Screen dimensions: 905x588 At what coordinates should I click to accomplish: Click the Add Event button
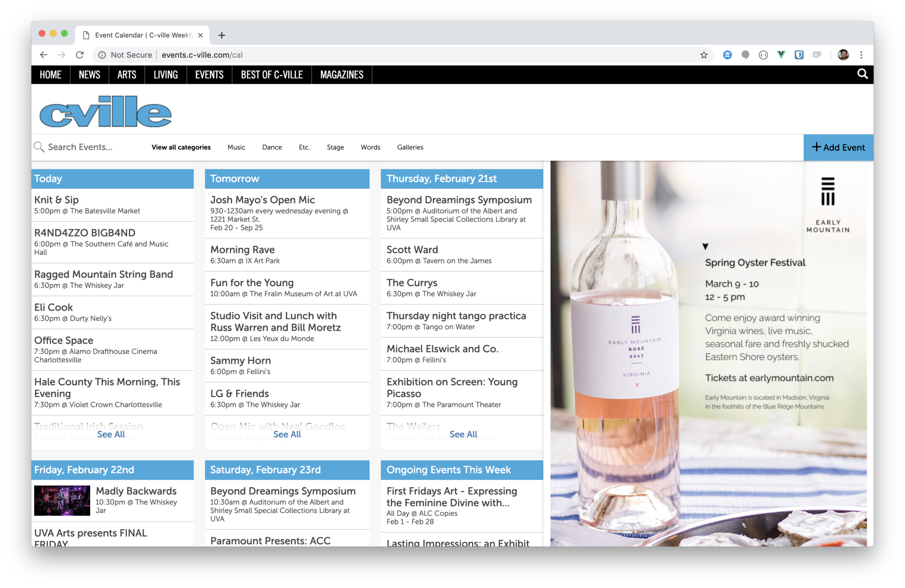838,147
